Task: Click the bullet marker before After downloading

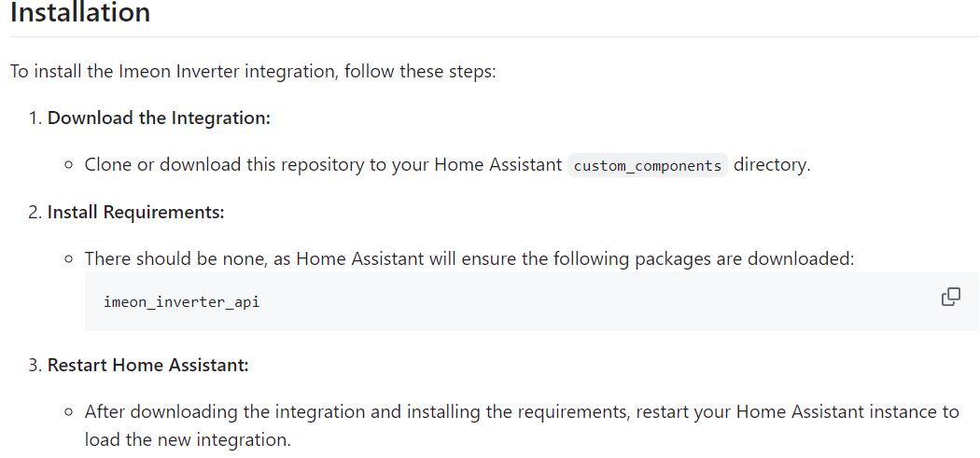Action: 69,412
